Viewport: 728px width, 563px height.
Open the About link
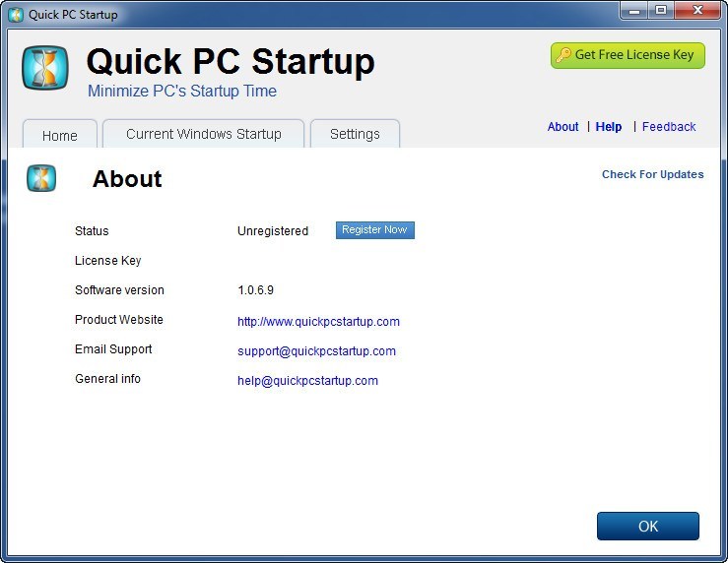[563, 127]
